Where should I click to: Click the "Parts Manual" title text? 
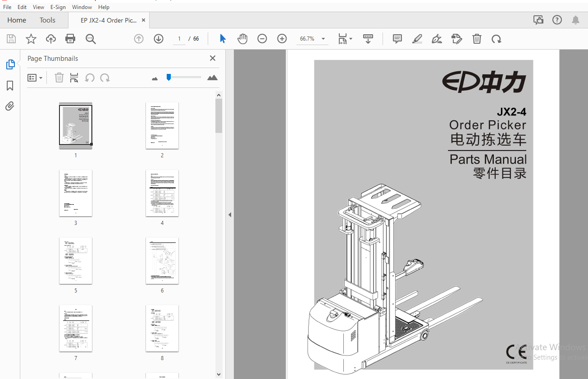coord(488,160)
